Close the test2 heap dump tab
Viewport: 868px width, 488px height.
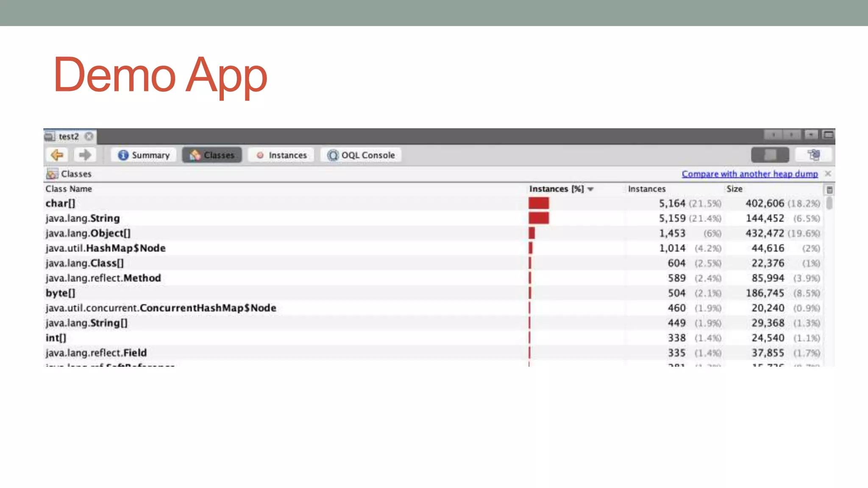pyautogui.click(x=89, y=136)
